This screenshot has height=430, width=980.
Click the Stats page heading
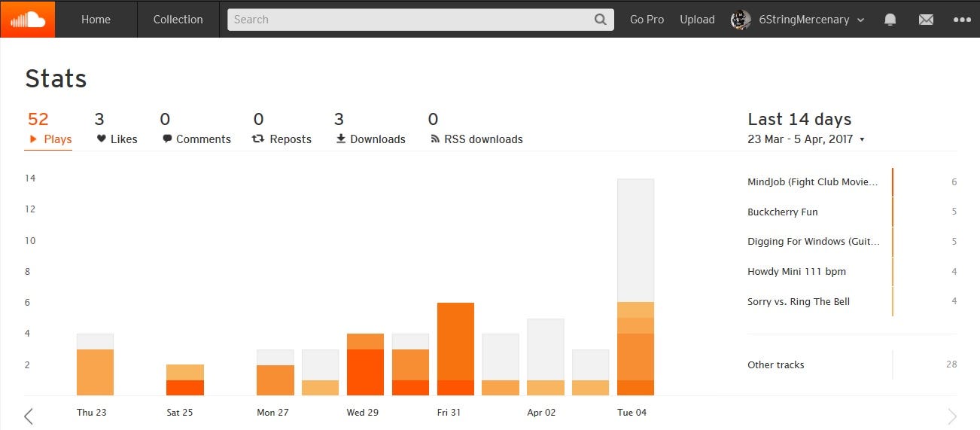point(56,79)
